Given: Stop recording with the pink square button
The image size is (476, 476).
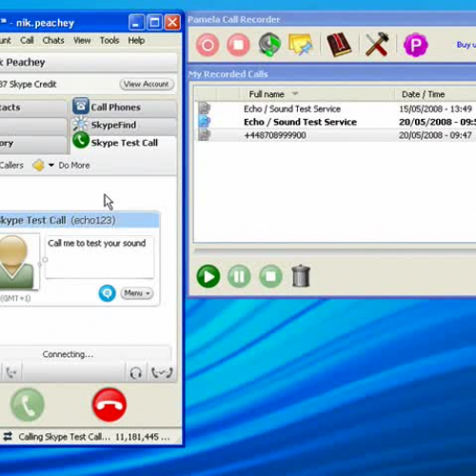Looking at the screenshot, I should tap(238, 45).
